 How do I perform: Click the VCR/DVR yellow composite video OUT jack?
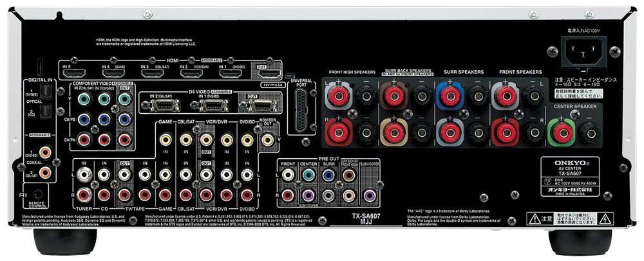point(206,139)
